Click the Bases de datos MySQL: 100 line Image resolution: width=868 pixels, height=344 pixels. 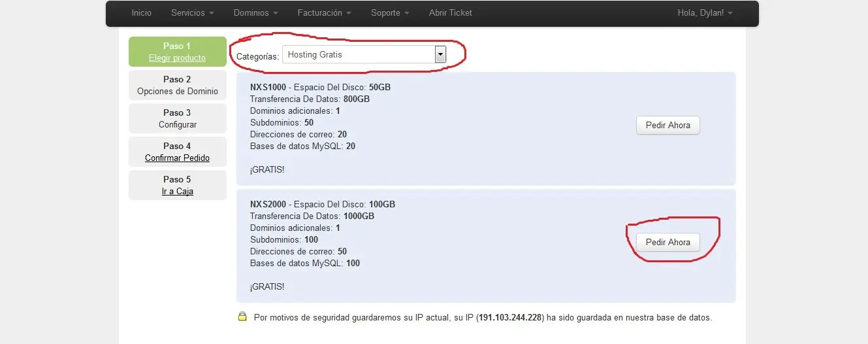[x=305, y=263]
